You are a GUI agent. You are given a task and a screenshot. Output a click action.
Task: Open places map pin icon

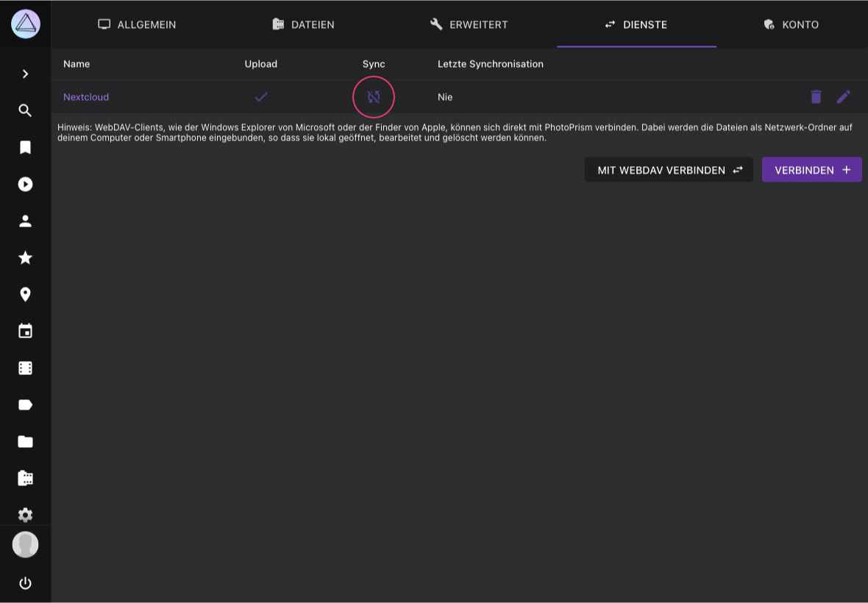pos(26,294)
